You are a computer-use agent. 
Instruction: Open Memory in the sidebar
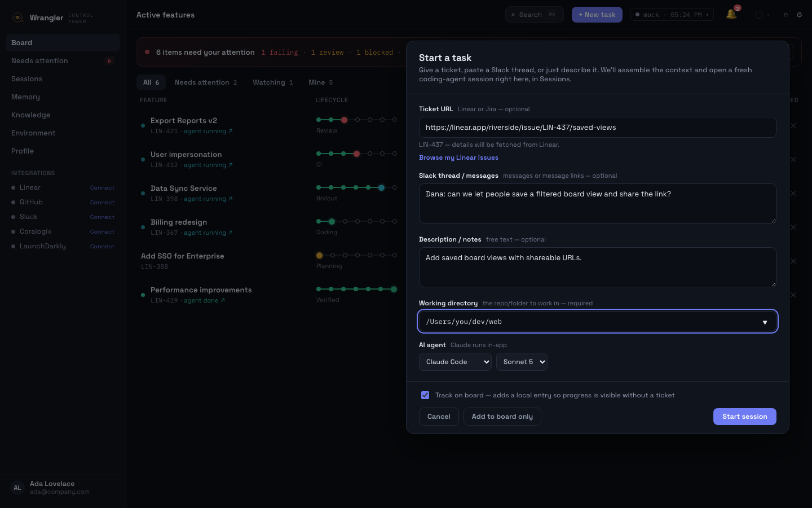pyautogui.click(x=63, y=97)
